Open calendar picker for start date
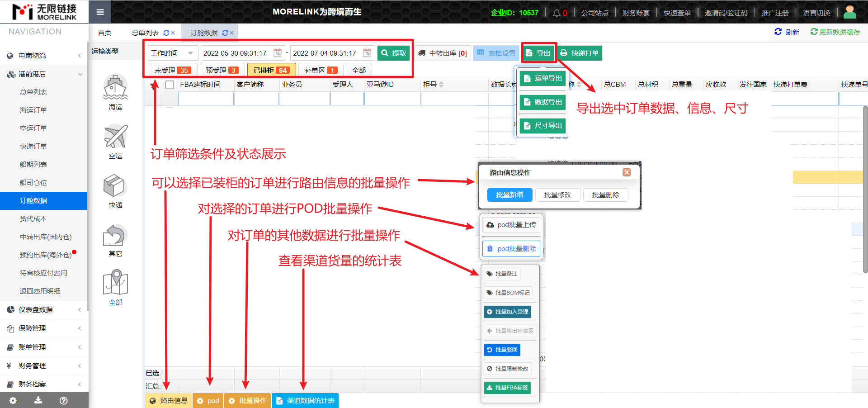This screenshot has width=868, height=408. (277, 53)
